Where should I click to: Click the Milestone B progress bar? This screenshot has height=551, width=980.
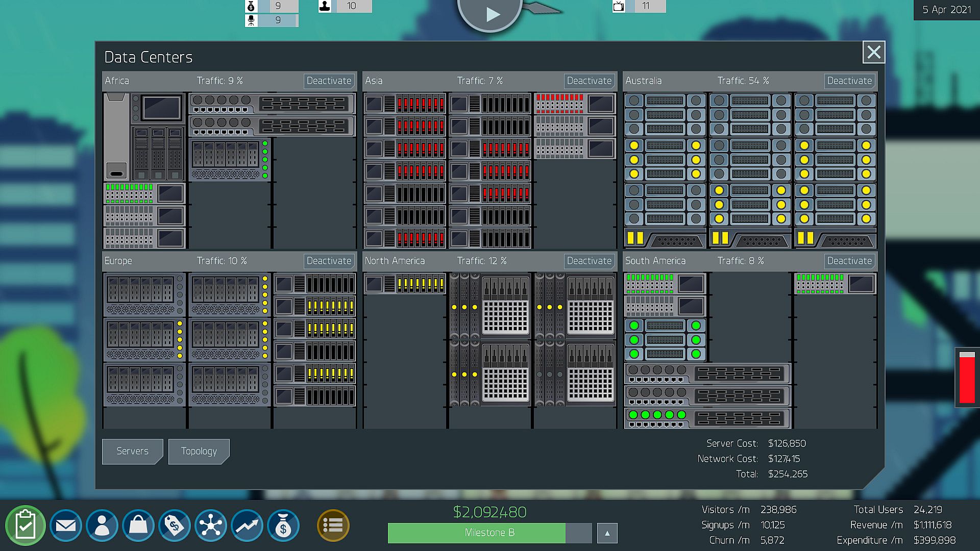tap(489, 533)
